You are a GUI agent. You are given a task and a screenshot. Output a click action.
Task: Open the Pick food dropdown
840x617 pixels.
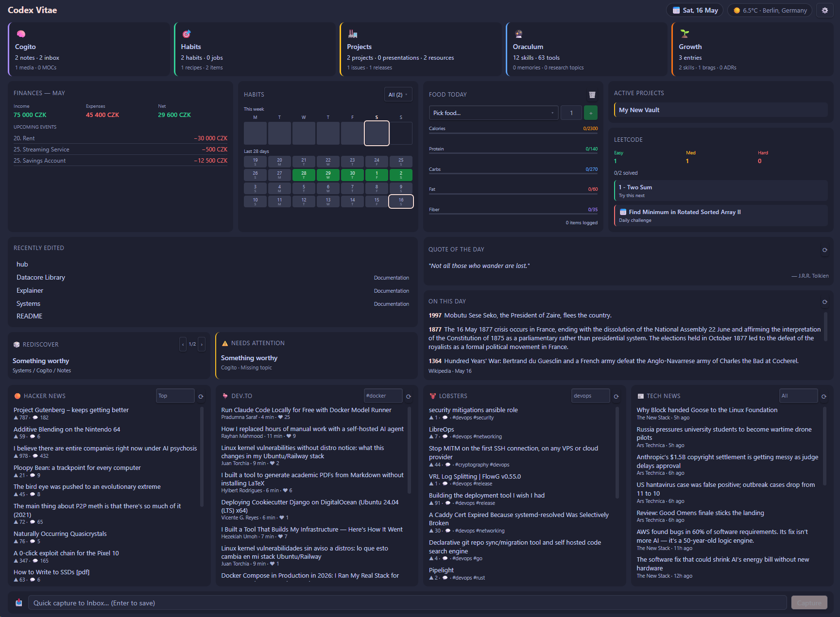pos(493,113)
